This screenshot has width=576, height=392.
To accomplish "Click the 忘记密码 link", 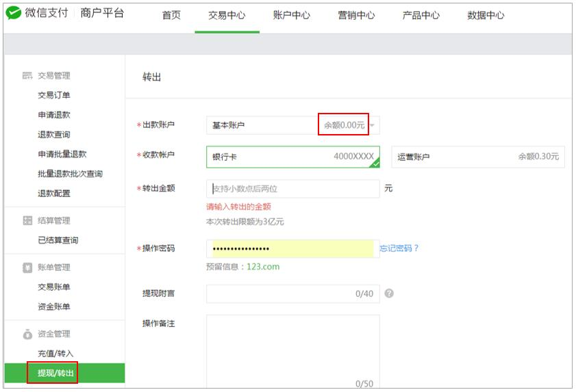I will point(399,248).
